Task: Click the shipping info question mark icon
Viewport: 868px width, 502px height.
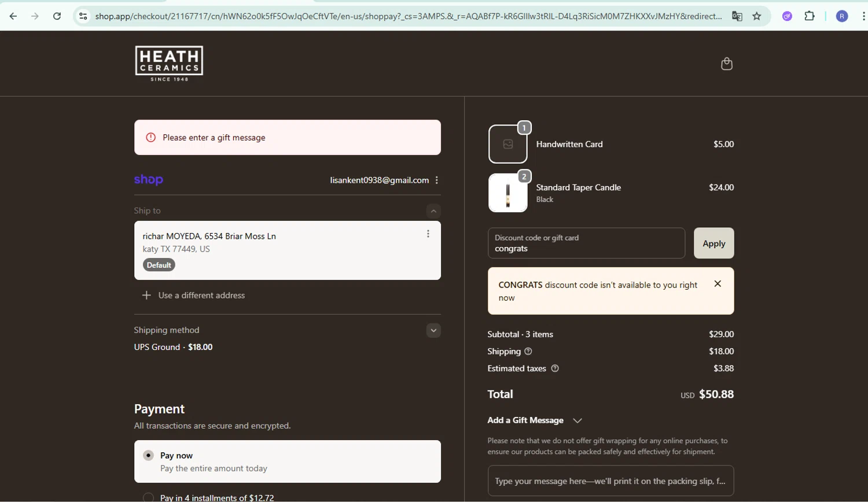Action: (528, 351)
